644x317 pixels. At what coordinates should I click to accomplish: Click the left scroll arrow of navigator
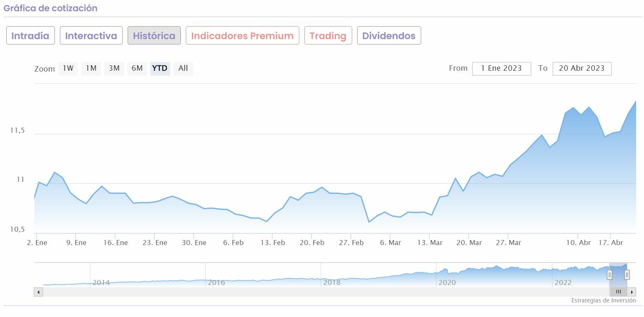click(38, 292)
